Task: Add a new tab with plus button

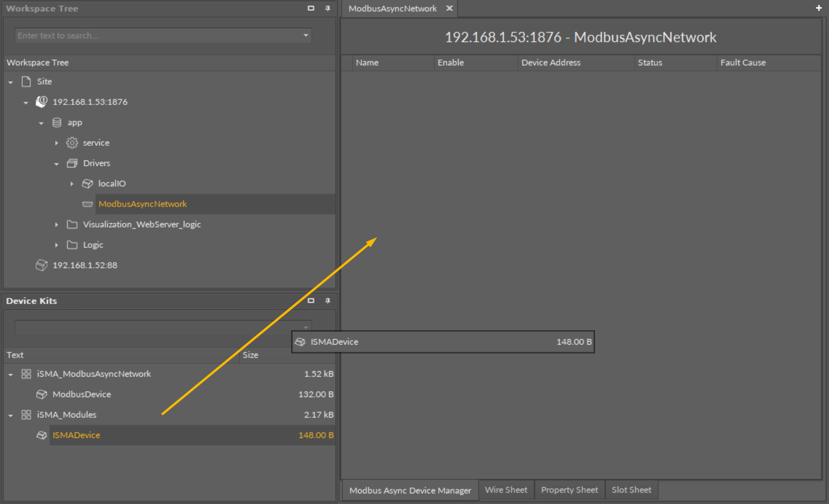Action: point(818,8)
